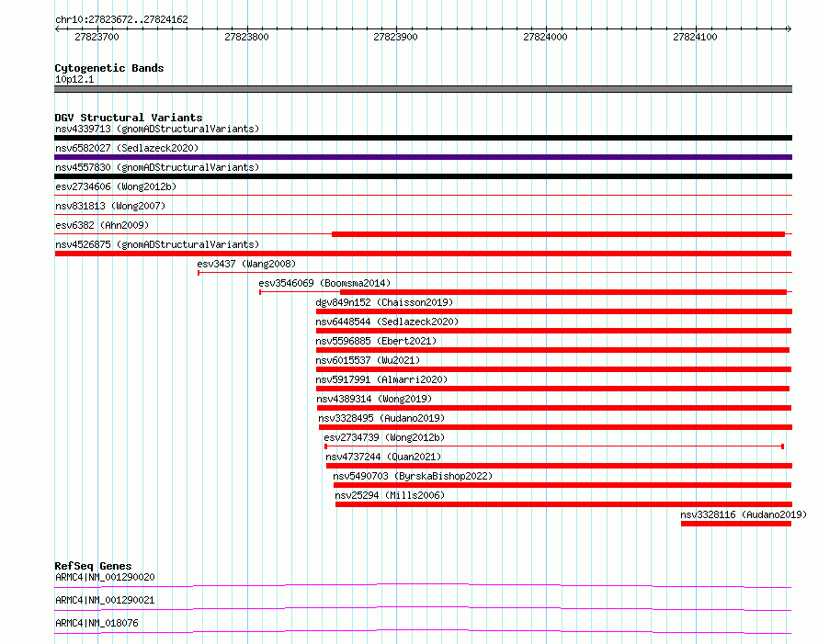Open the esv6382 (Ahn2009) label
Viewport: 818px width, 644px height.
[102, 225]
